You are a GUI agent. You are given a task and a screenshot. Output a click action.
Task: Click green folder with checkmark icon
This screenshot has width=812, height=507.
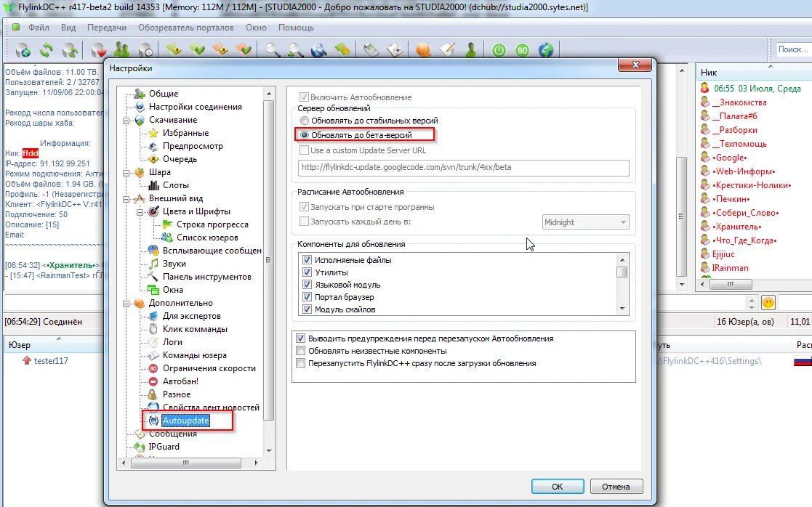(x=197, y=49)
